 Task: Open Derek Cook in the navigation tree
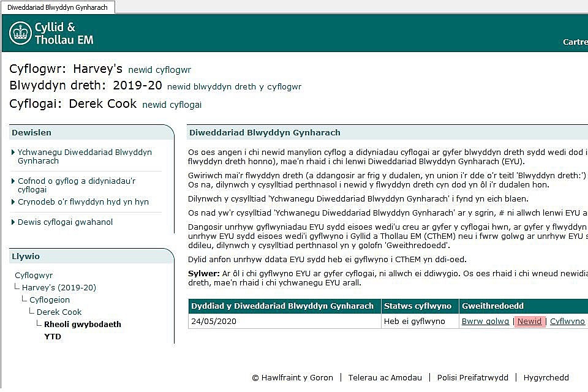59,312
